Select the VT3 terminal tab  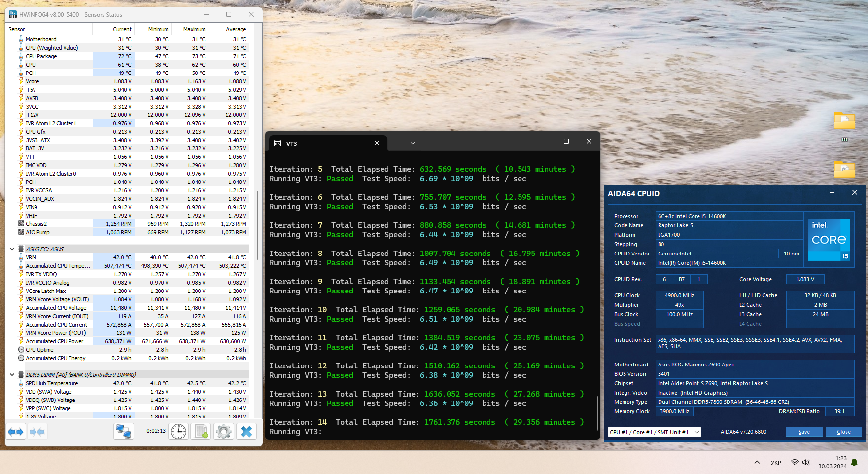tap(291, 143)
